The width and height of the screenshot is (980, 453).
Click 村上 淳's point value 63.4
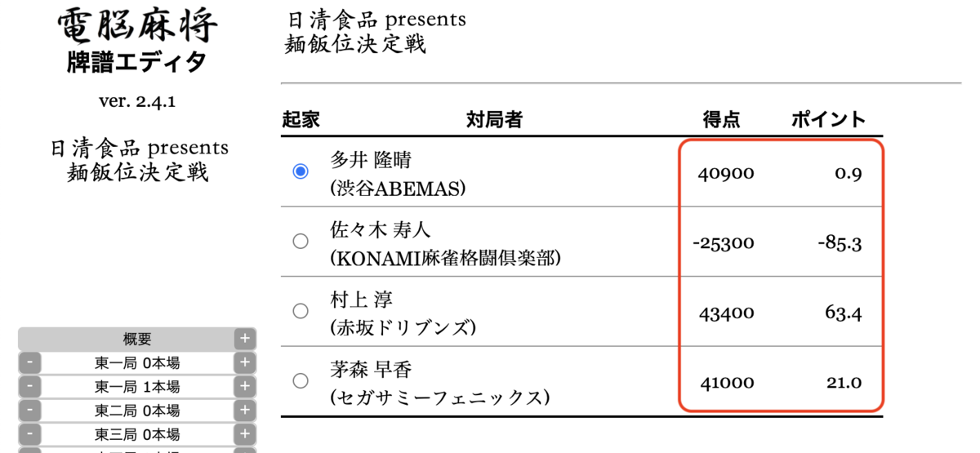click(x=844, y=313)
